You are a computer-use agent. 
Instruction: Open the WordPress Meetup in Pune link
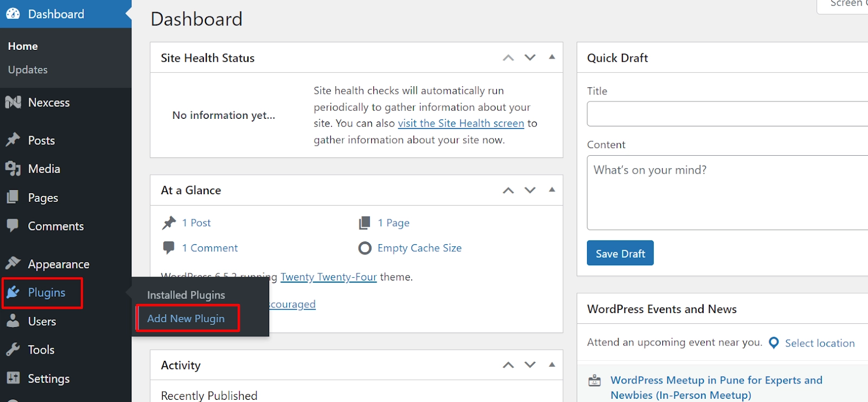point(716,387)
